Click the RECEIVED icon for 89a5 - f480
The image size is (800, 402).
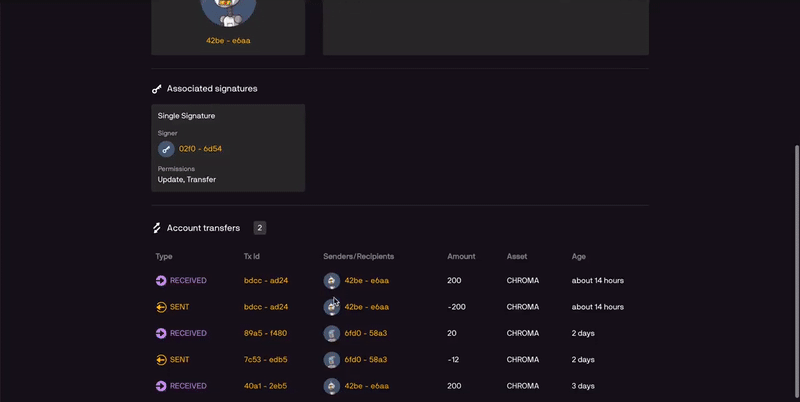pos(161,333)
